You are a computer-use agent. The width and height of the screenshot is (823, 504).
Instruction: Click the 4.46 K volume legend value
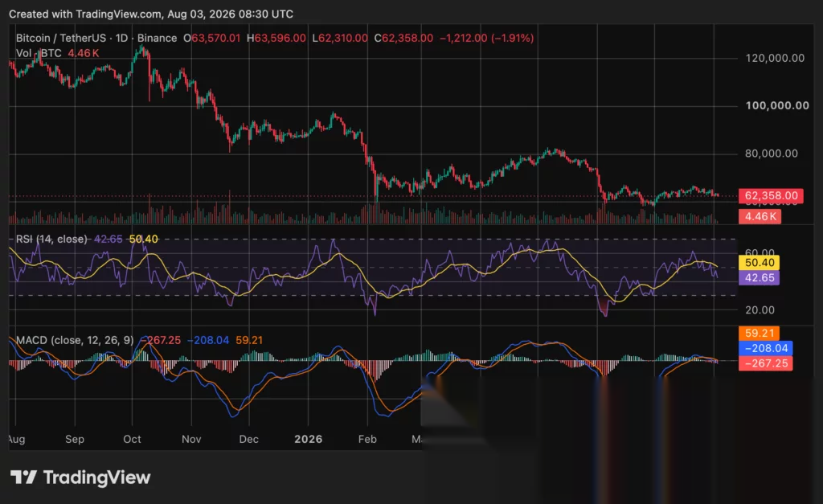(x=84, y=53)
